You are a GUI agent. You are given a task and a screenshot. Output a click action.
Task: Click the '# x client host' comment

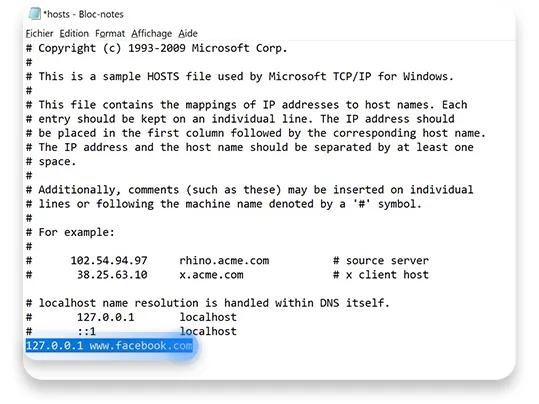(381, 275)
